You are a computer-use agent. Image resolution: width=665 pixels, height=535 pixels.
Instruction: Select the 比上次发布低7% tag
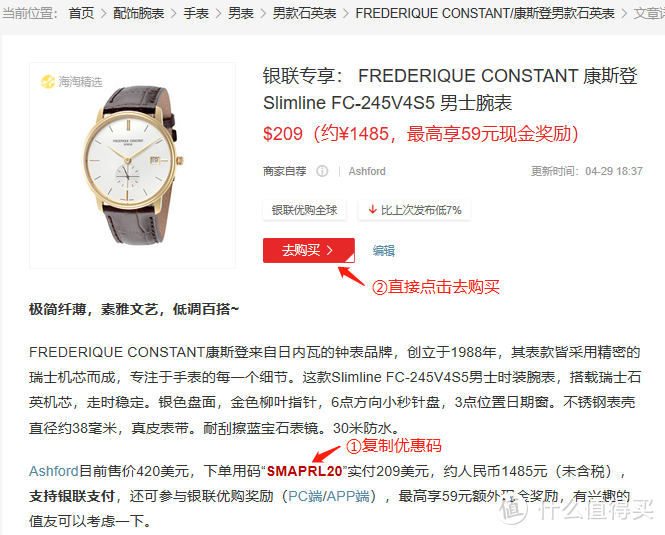[x=414, y=210]
